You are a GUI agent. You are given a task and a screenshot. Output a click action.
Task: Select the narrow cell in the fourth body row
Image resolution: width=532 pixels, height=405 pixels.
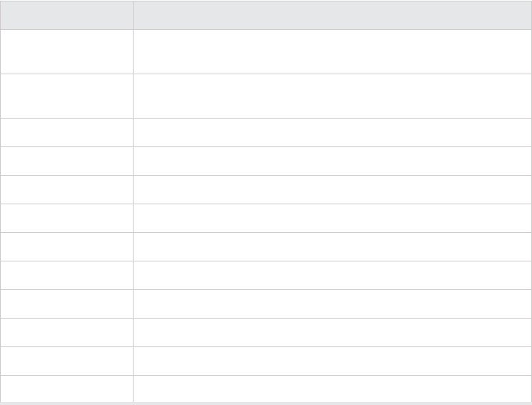(x=67, y=161)
